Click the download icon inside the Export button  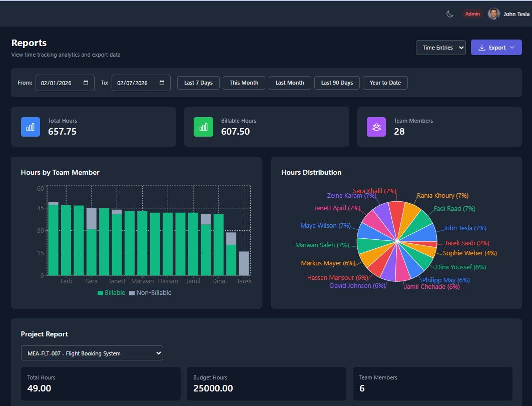(x=482, y=47)
